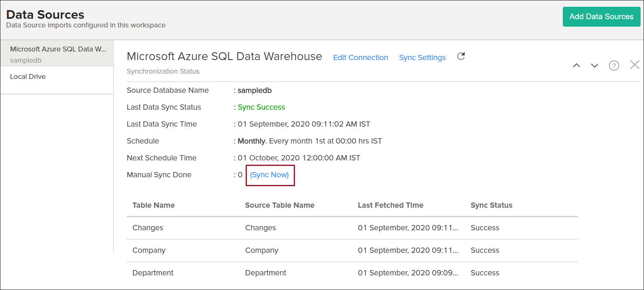Image resolution: width=644 pixels, height=290 pixels.
Task: Click the refresh icon beside Sync Settings
Action: (461, 56)
